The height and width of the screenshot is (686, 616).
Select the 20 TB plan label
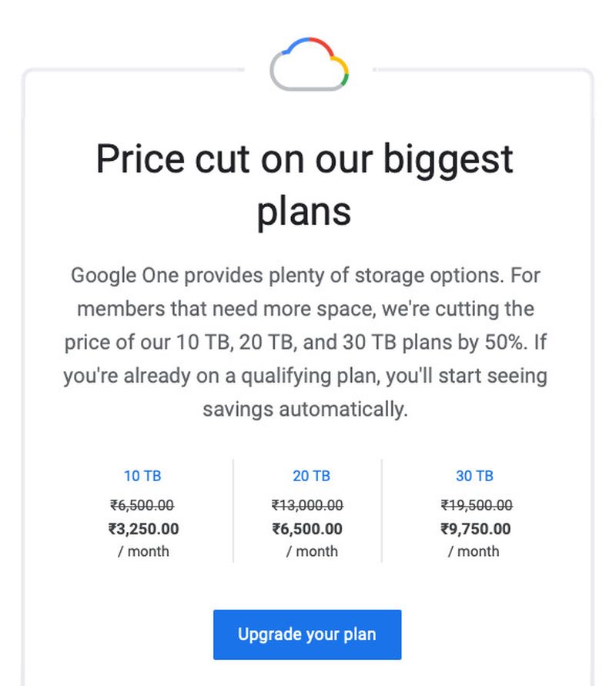pyautogui.click(x=311, y=476)
